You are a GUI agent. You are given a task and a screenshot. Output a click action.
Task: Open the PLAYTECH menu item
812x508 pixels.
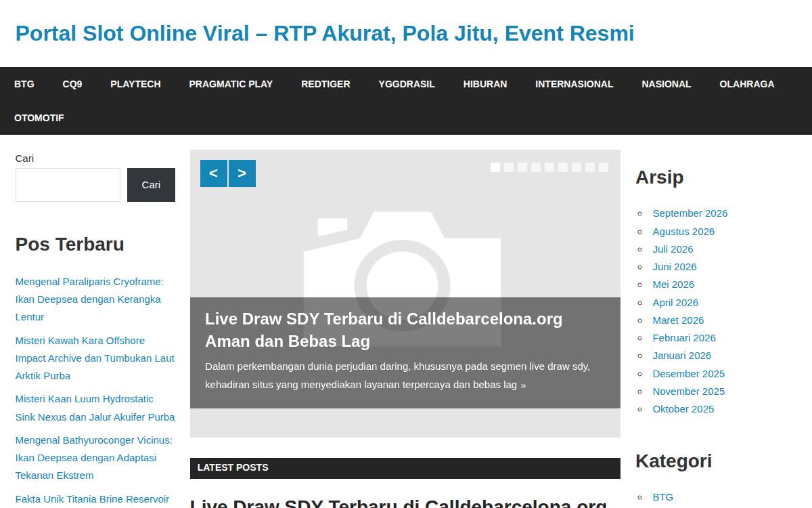click(x=135, y=84)
